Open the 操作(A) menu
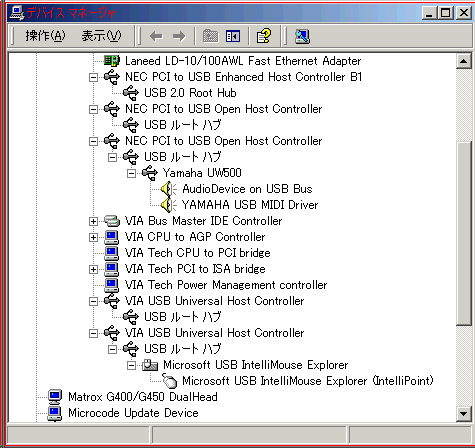The width and height of the screenshot is (475, 448). tap(45, 36)
